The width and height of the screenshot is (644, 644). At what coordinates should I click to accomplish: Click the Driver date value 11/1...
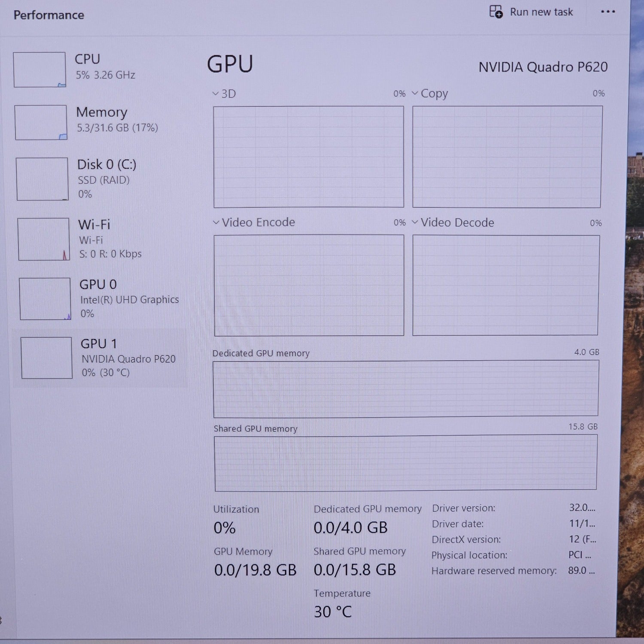pos(582,523)
